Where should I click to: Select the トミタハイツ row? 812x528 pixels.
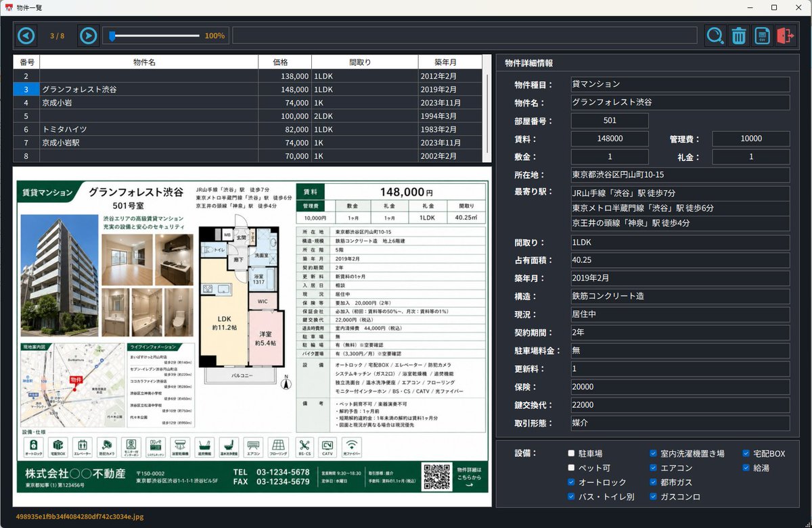click(x=248, y=129)
